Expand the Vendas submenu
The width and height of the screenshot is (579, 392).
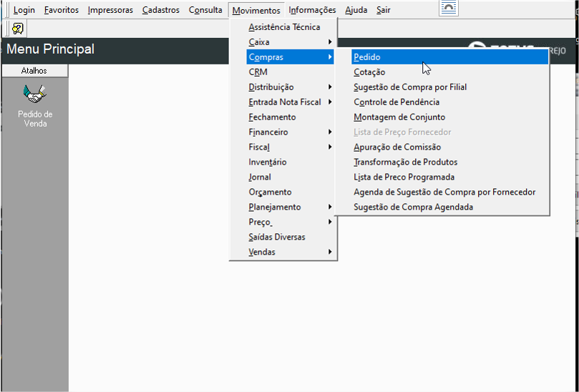click(283, 252)
